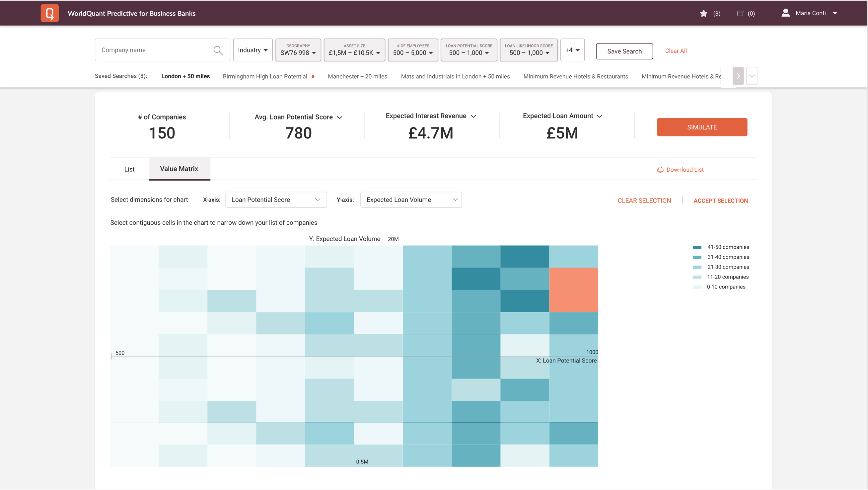Click ACCEPT SELECTION link
The width and height of the screenshot is (868, 490).
click(x=720, y=201)
